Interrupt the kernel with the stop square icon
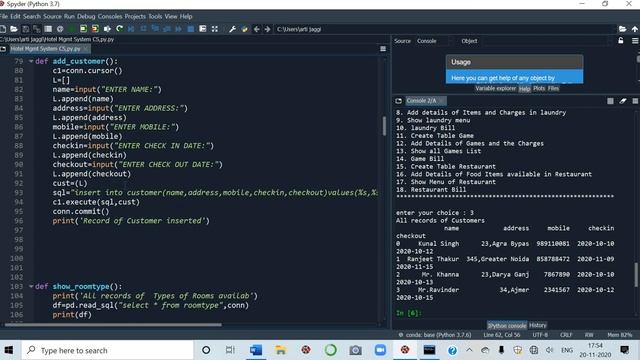The image size is (640, 360). 610,101
